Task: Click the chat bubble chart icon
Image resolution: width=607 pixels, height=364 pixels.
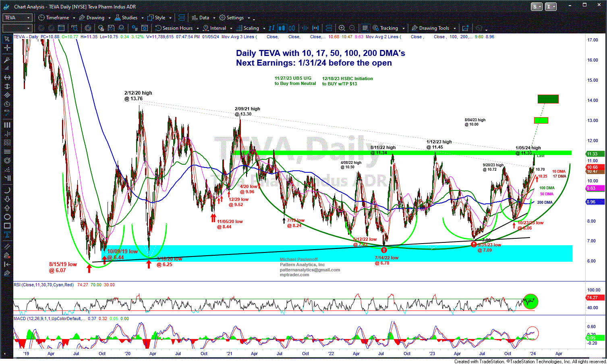Action: (479, 28)
